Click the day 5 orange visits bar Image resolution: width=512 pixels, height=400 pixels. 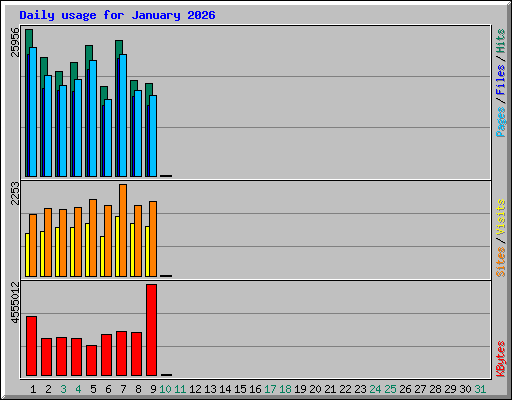tap(93, 238)
